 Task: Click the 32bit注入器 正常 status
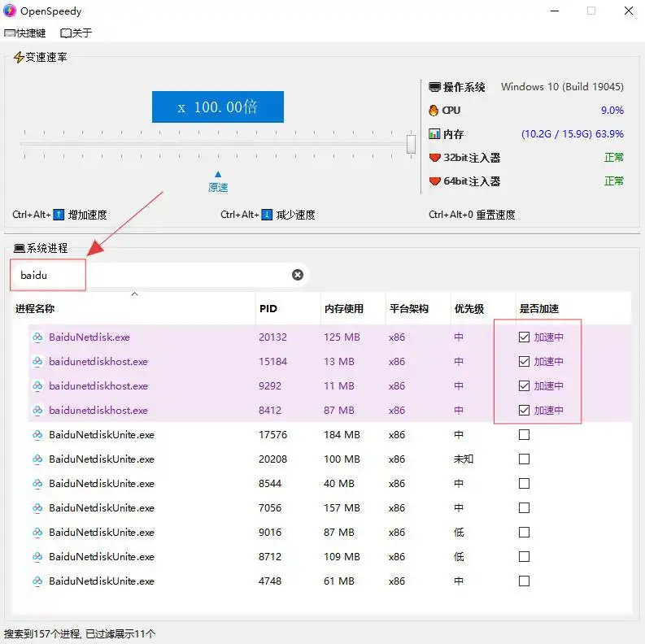point(614,158)
